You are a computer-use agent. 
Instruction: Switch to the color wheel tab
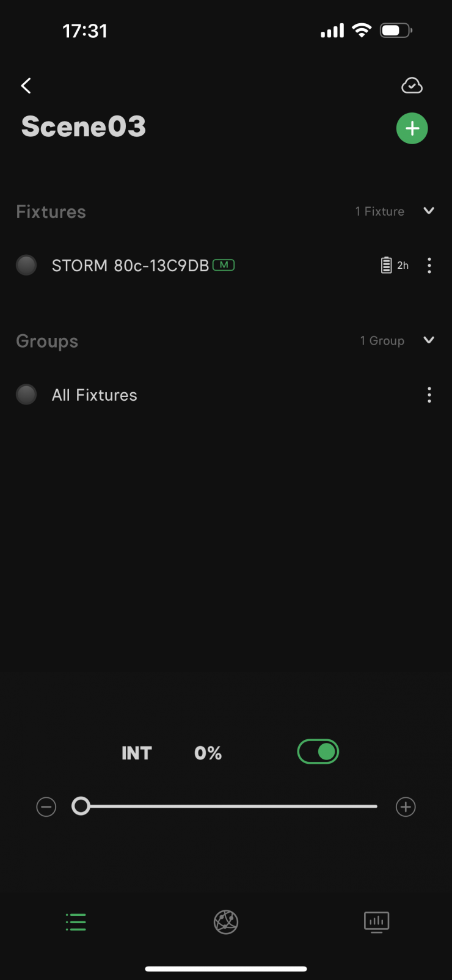click(226, 921)
